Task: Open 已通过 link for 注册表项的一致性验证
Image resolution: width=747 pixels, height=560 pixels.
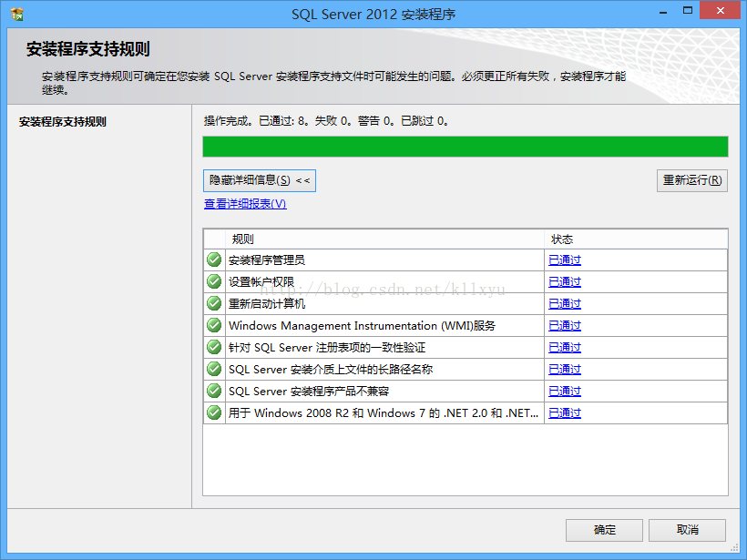Action: [565, 348]
